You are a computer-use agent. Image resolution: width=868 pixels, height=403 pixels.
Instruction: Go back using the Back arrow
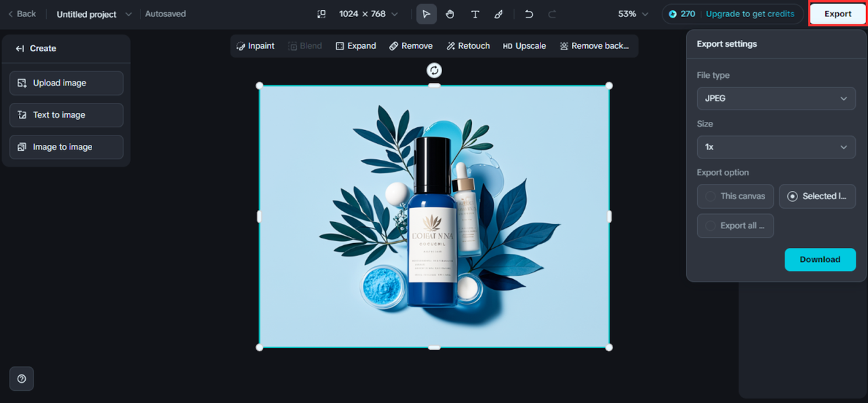tap(22, 14)
